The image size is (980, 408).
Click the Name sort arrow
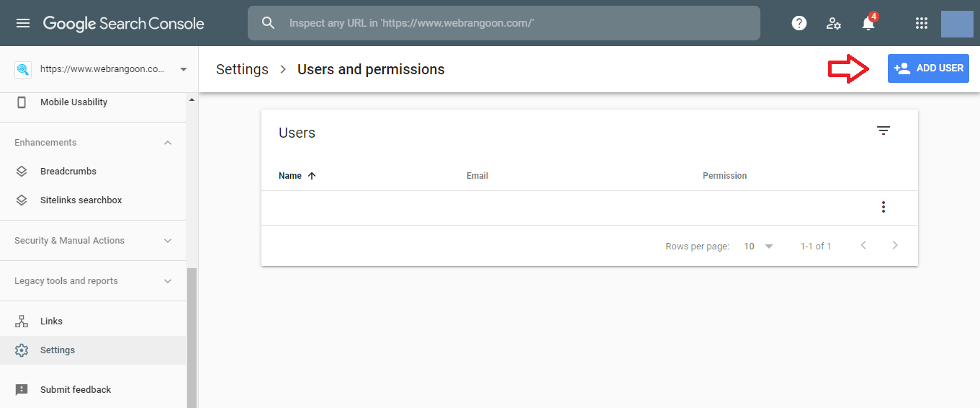tap(312, 176)
